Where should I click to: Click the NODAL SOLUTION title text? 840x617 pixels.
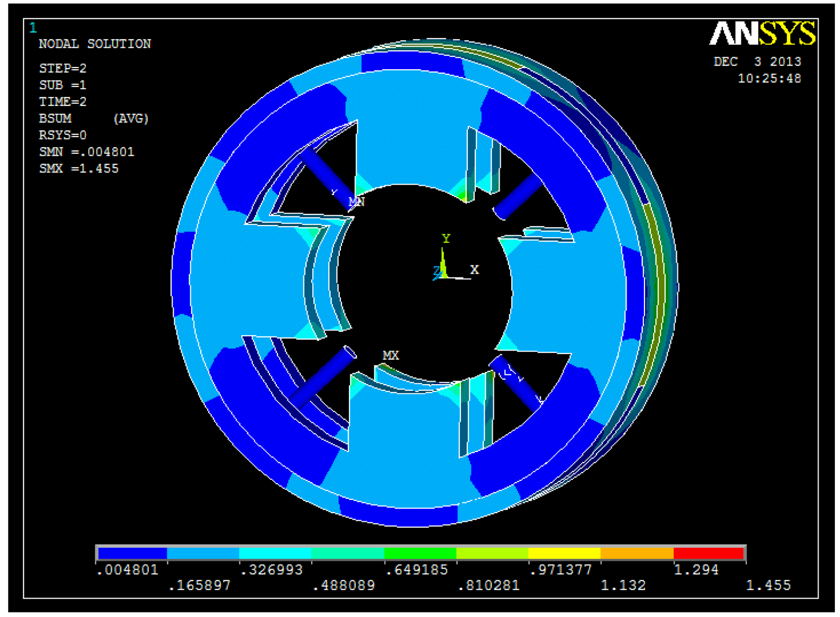click(95, 44)
